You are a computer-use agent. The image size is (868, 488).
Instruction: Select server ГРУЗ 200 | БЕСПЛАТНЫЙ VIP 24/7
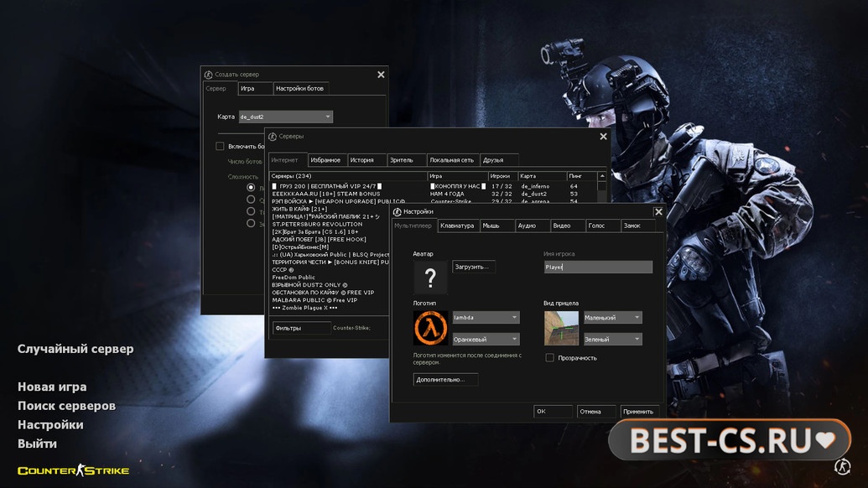coord(326,186)
